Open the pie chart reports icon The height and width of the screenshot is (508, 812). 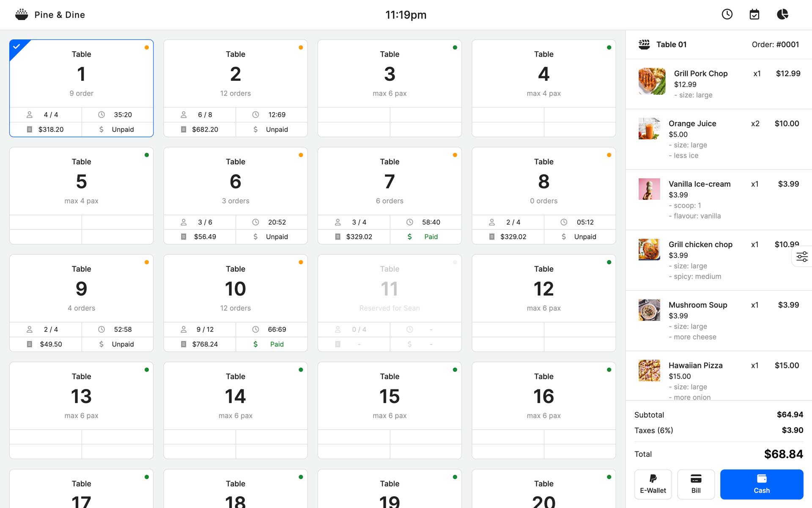tap(782, 14)
